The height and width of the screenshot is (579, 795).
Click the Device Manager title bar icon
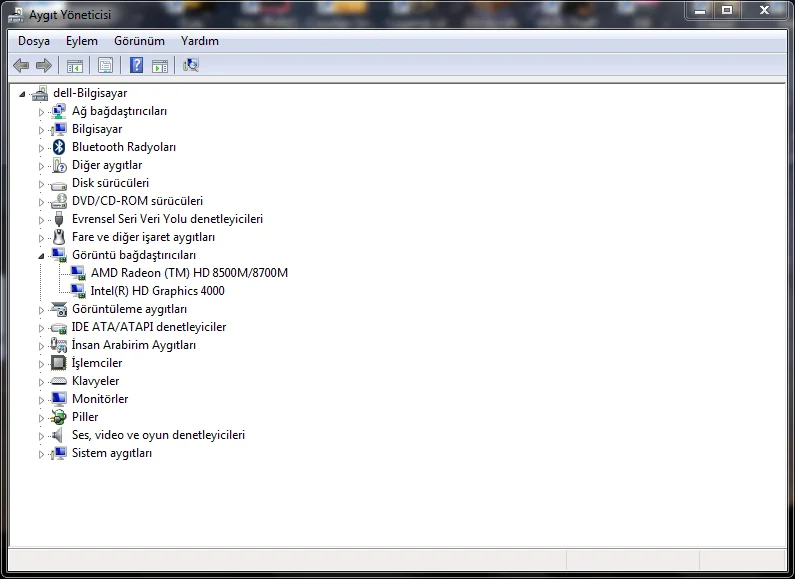[16, 15]
